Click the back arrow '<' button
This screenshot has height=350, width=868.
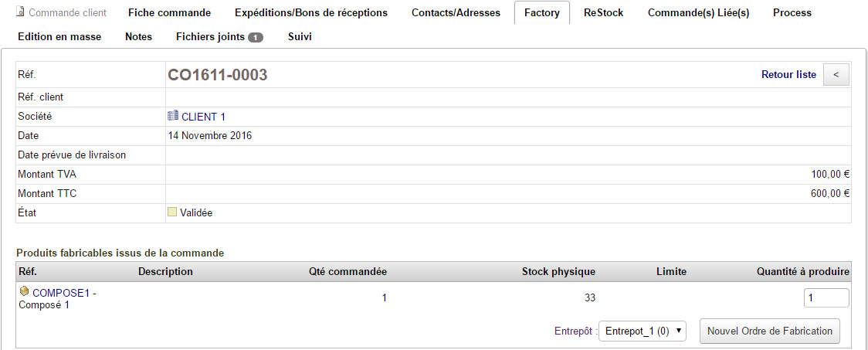point(836,74)
